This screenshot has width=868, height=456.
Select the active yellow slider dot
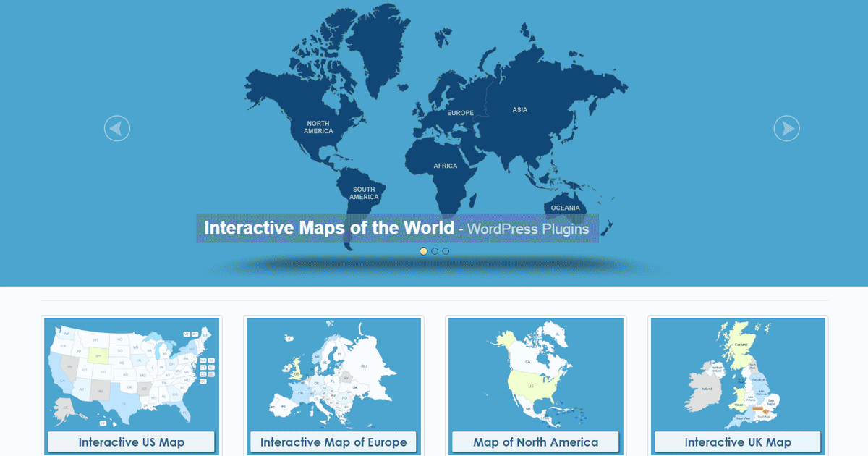click(423, 251)
